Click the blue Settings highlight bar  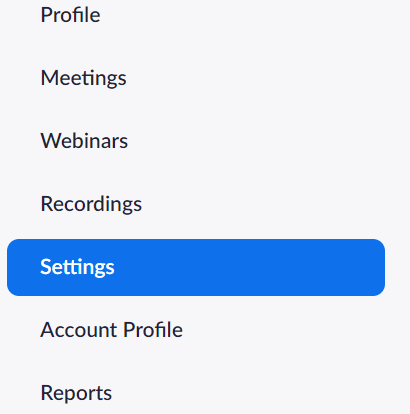(196, 267)
